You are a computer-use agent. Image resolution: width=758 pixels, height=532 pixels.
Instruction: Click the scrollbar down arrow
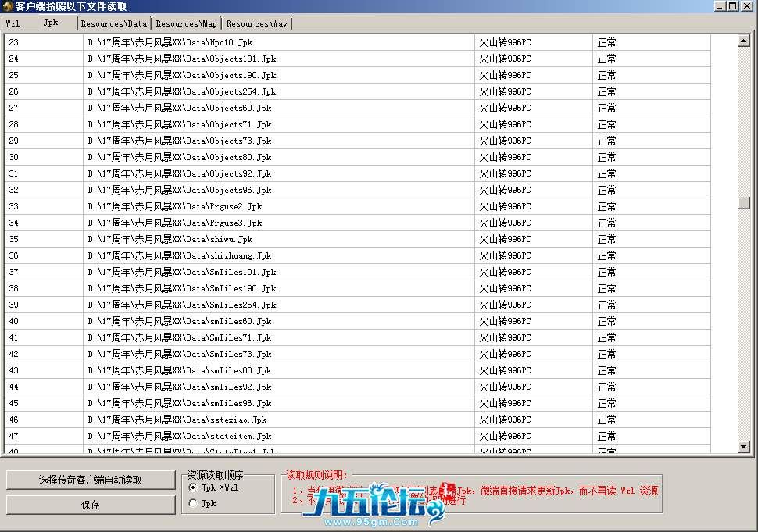click(744, 447)
